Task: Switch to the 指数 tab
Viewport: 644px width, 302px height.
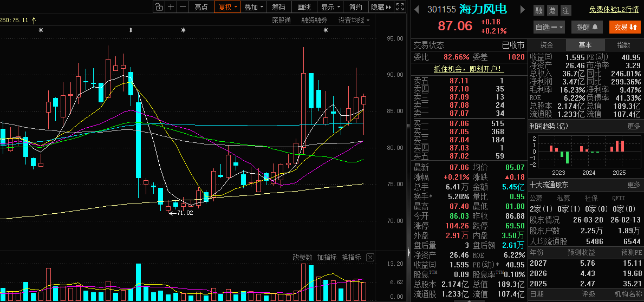Action: (624, 45)
